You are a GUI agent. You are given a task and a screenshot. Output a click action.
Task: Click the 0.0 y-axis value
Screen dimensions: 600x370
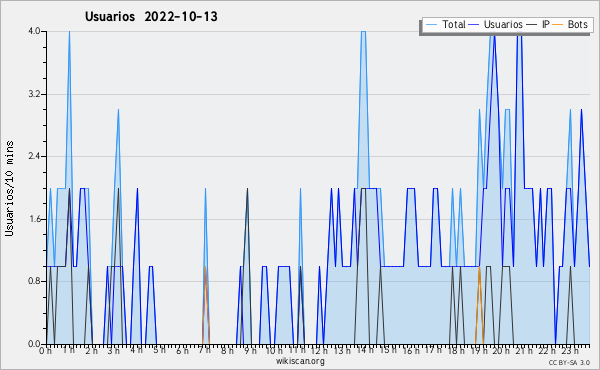click(34, 344)
